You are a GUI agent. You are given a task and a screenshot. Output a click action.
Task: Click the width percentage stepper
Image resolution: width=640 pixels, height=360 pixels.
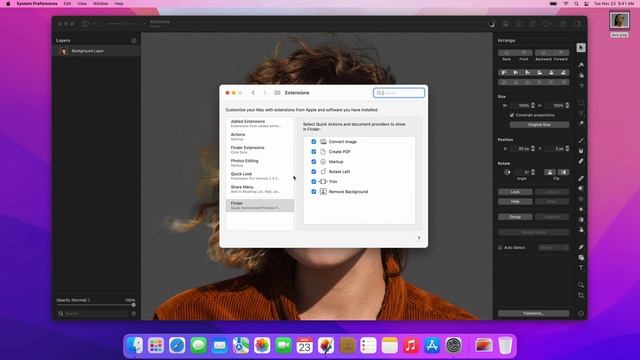tap(533, 105)
